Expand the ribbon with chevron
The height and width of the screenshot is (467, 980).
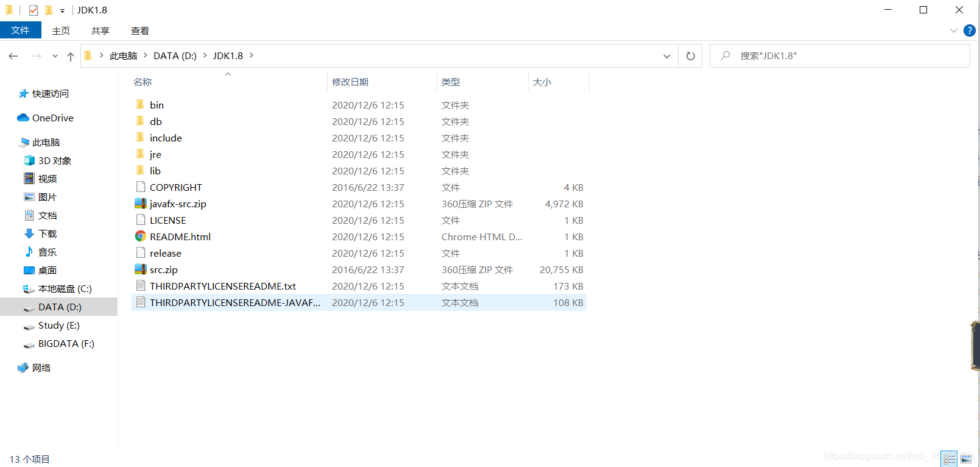(x=954, y=30)
